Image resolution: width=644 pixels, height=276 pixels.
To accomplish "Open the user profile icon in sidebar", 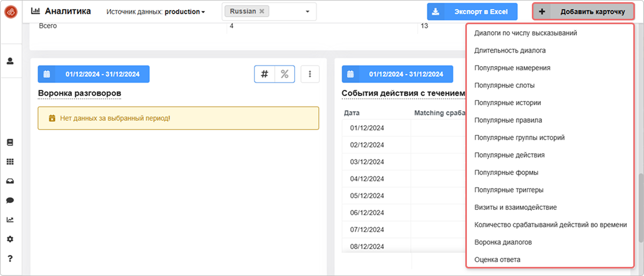I will coord(10,61).
